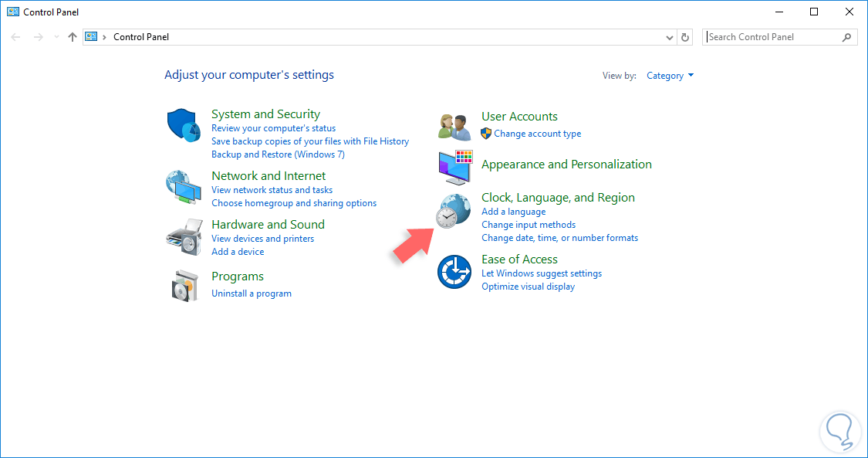Open Choose homegroup and sharing options
Viewport: 868px width, 458px height.
pos(294,203)
